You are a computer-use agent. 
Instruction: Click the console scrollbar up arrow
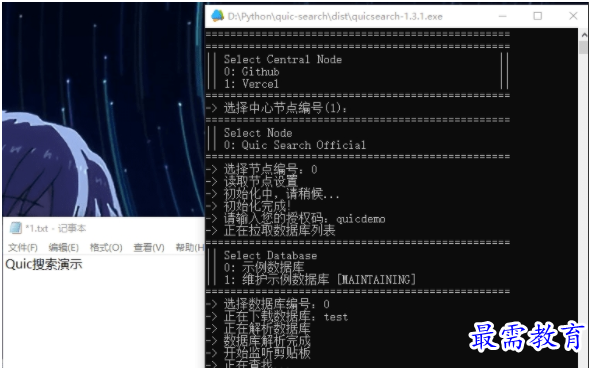click(584, 34)
